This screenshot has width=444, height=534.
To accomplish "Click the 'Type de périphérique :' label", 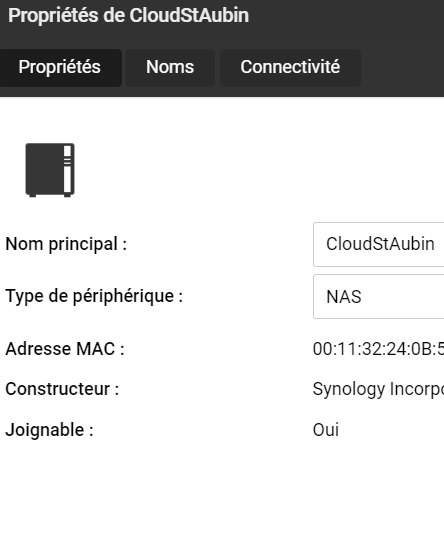I will tap(94, 296).
